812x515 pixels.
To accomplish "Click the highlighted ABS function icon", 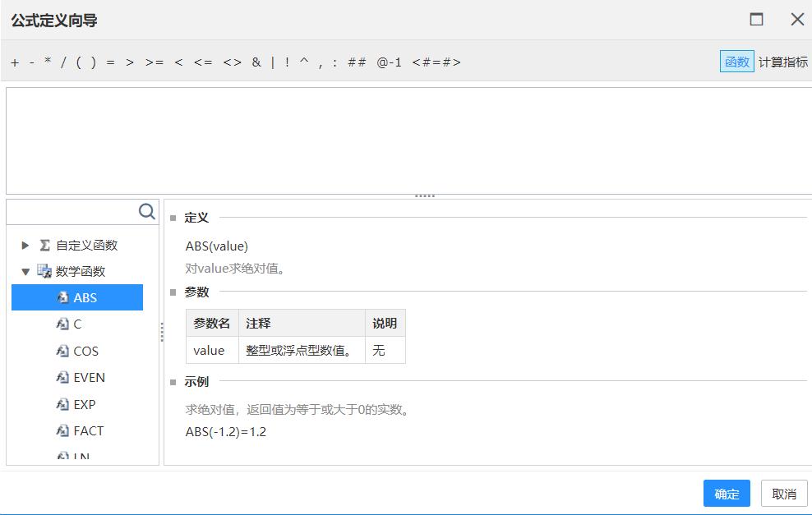I will coord(61,297).
